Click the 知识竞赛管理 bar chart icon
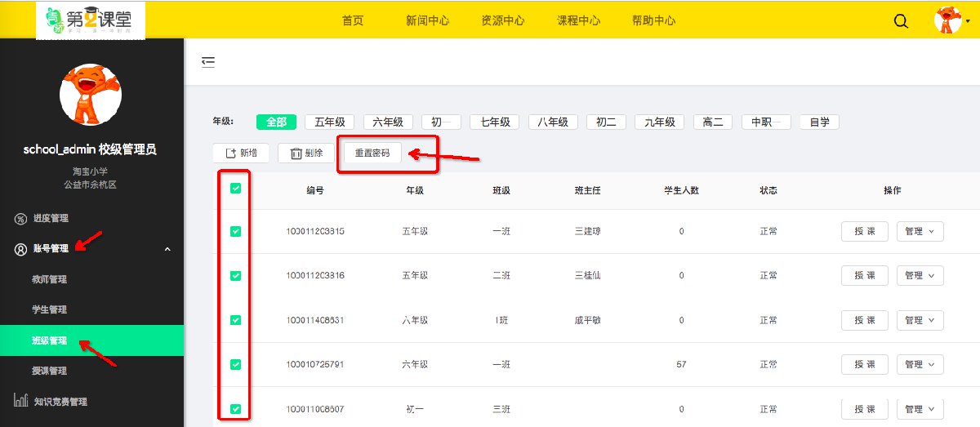980x427 pixels. tap(20, 401)
